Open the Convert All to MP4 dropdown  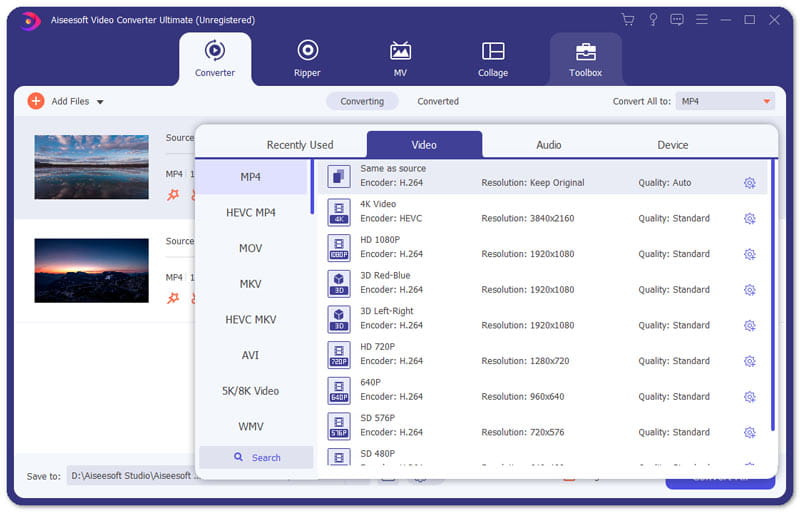tap(725, 101)
